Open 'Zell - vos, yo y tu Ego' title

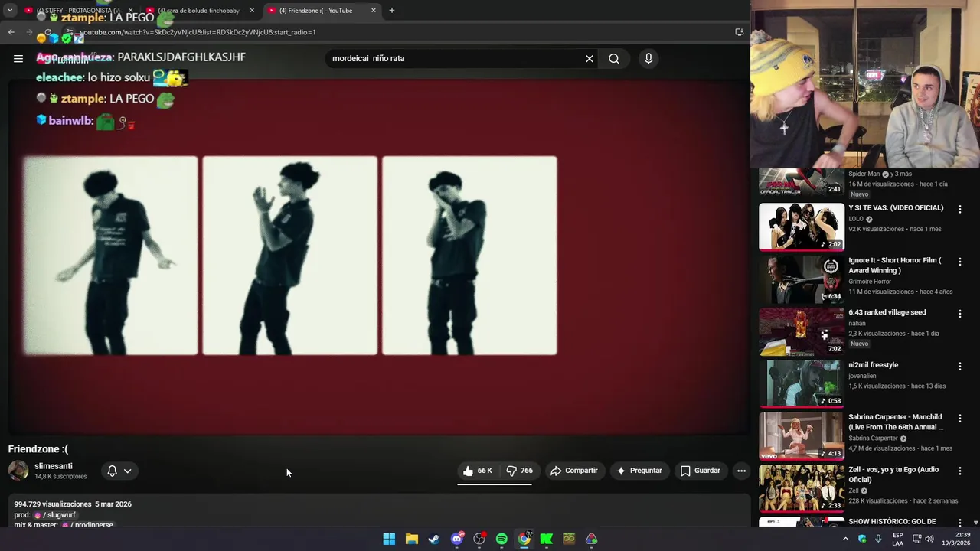click(893, 474)
